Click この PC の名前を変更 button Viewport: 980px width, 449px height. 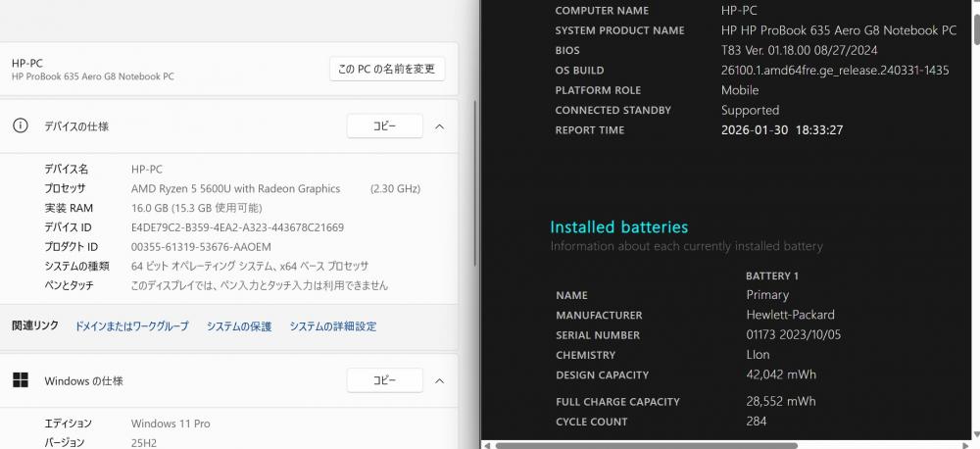(387, 69)
